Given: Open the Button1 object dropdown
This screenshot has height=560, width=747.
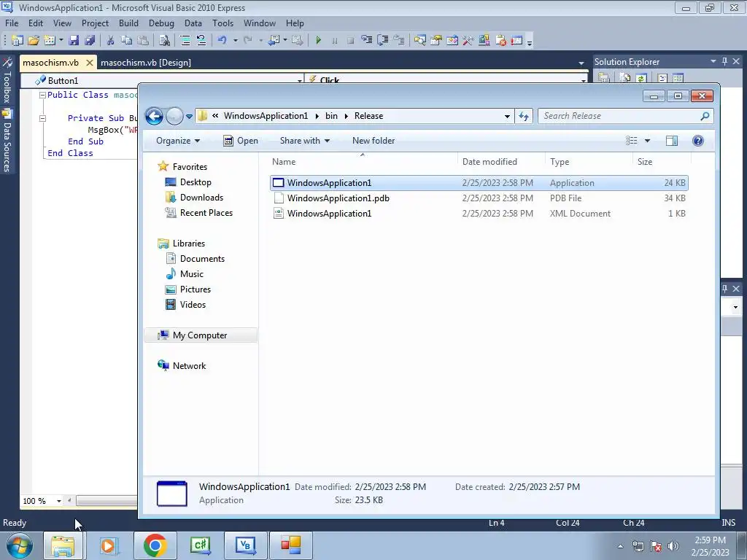Looking at the screenshot, I should tap(300, 81).
